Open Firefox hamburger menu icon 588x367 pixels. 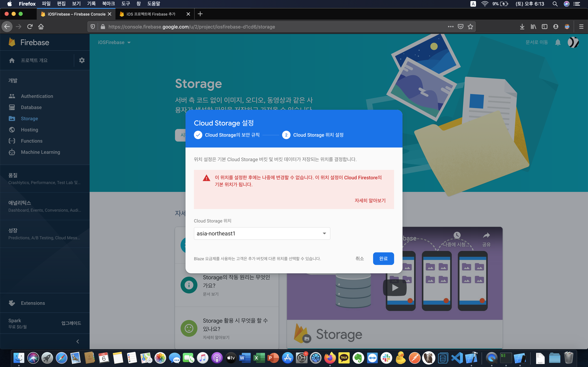click(581, 27)
